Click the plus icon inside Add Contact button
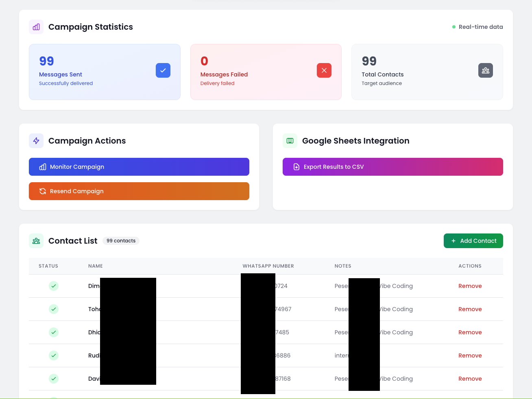 point(453,241)
